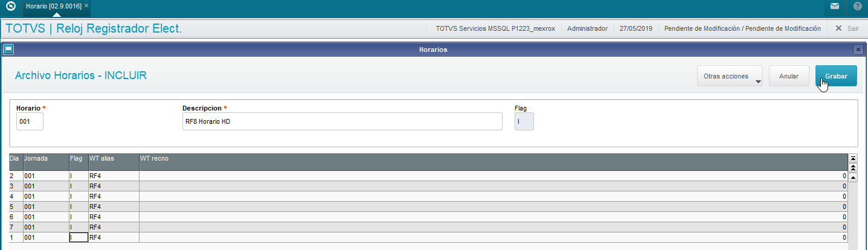Open the mail envelope icon

click(x=834, y=7)
